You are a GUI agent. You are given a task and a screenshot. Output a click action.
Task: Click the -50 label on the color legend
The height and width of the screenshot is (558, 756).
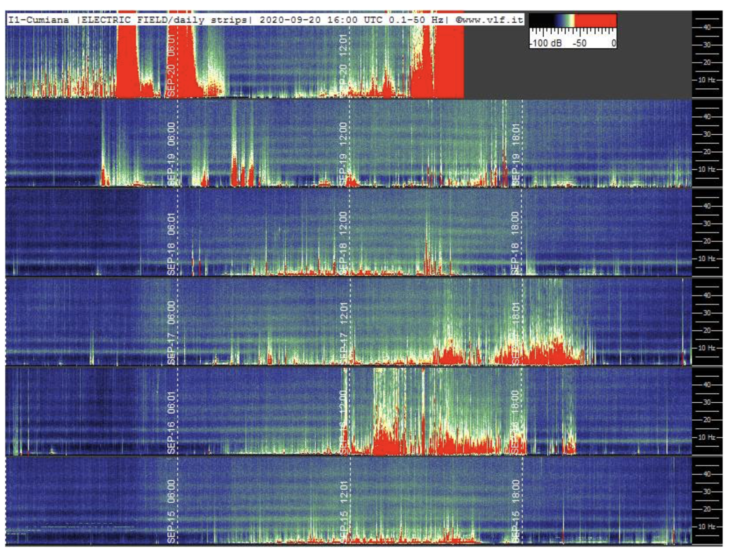click(x=580, y=43)
